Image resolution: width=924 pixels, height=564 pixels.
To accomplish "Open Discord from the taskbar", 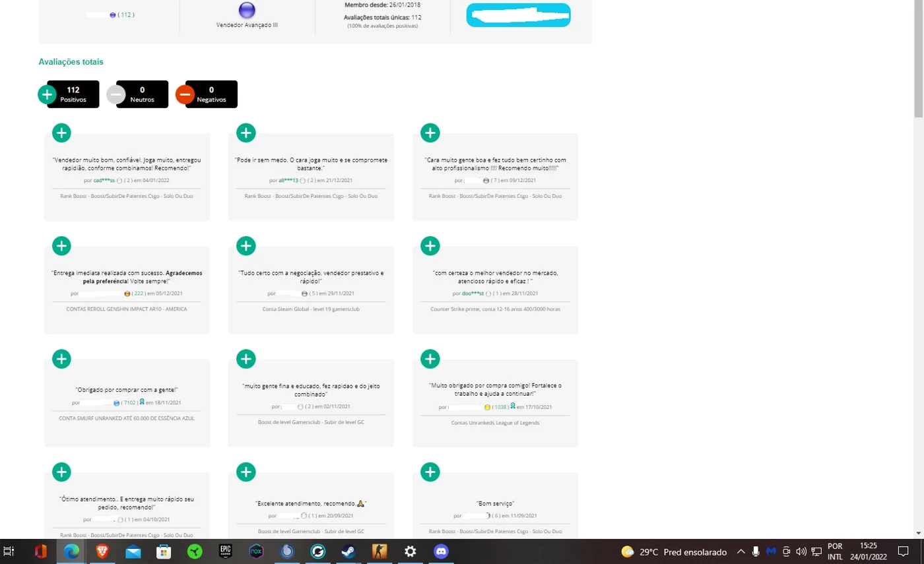I will (441, 551).
